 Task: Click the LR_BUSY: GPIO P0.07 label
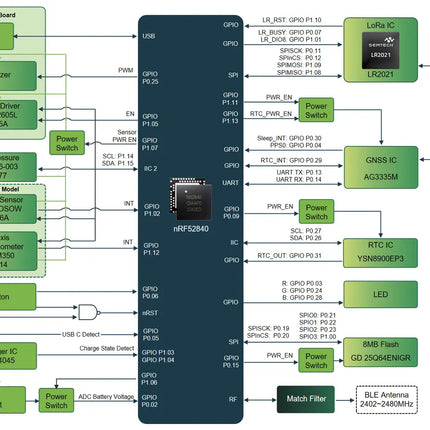click(290, 32)
